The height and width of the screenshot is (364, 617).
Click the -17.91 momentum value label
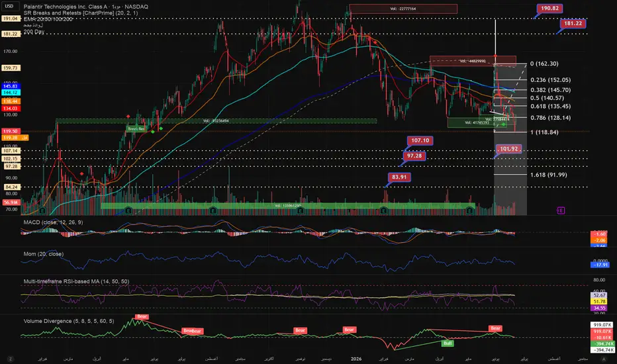click(x=600, y=265)
